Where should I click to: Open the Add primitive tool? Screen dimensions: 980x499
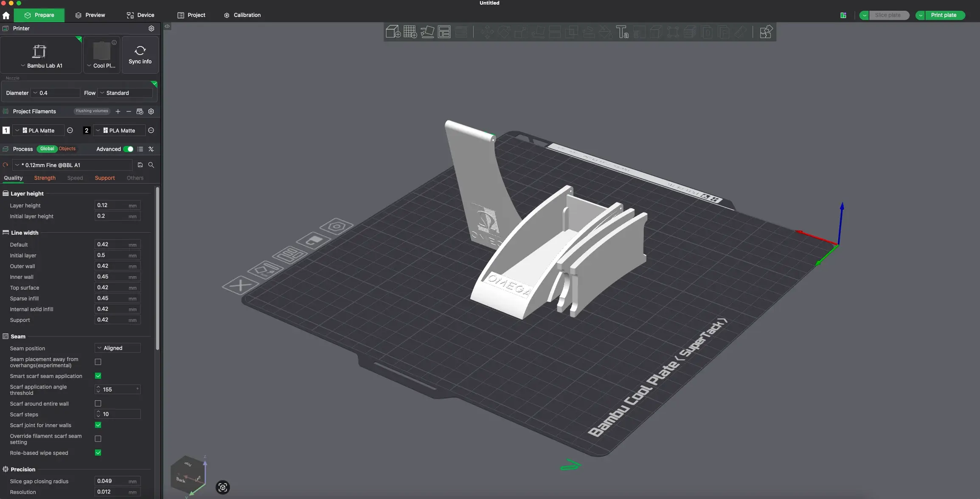tap(393, 31)
